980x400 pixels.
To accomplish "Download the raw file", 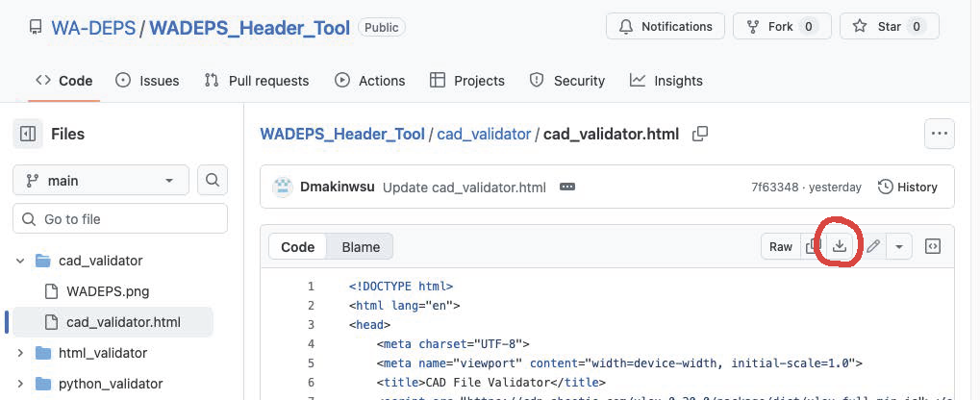I will pos(840,246).
